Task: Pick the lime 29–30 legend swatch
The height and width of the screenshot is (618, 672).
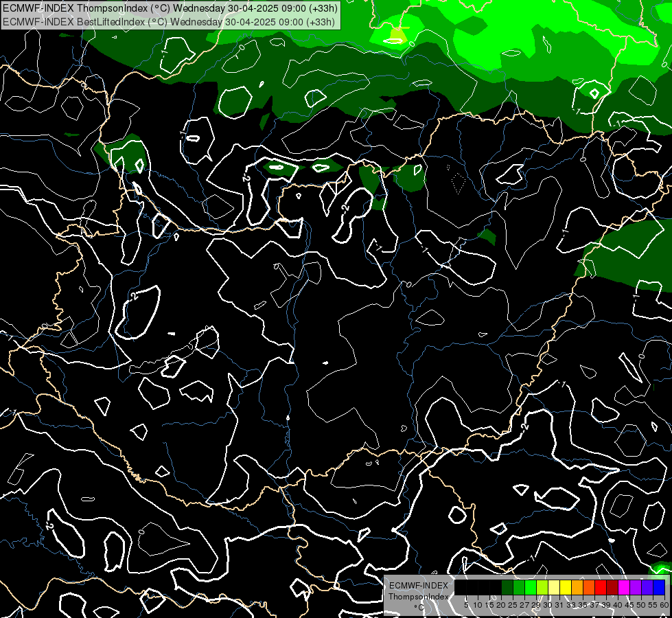Action: 542,587
